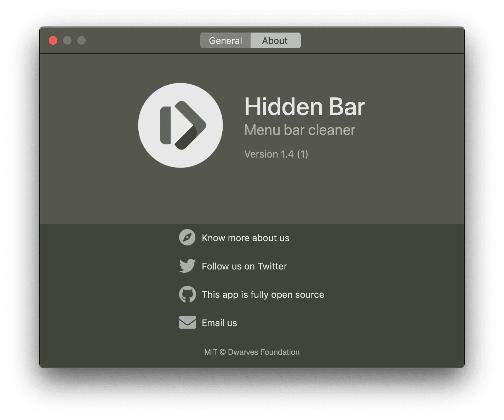Switch to the General tab
This screenshot has height=420, width=504.
225,40
